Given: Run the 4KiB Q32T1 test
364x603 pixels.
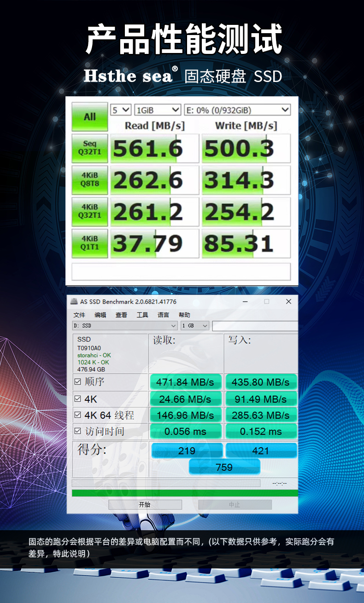Looking at the screenshot, I should coord(89,211).
